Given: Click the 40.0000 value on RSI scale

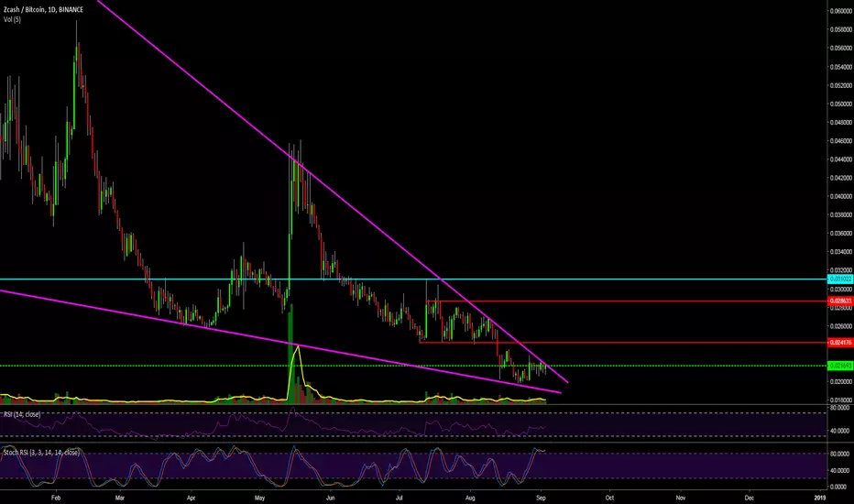Looking at the screenshot, I should coord(839,431).
